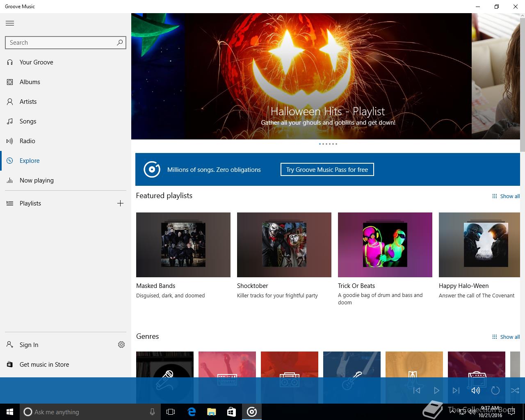This screenshot has width=525, height=420.
Task: Click the Sign In person icon
Action: (x=10, y=345)
